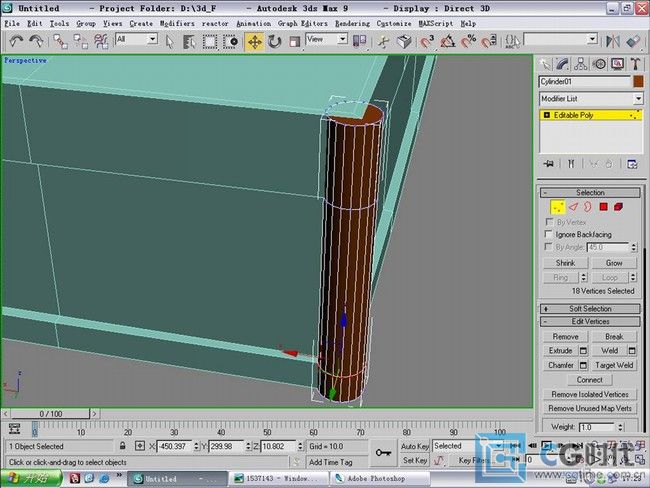
Task: Open the Modify command panel tab
Action: pos(562,64)
